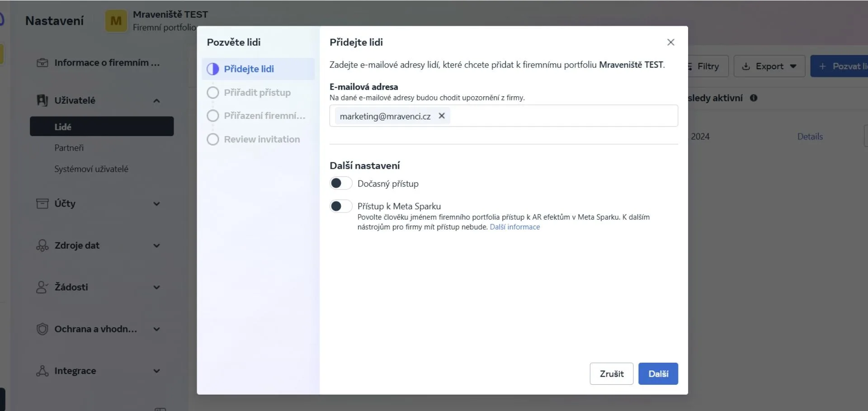This screenshot has width=868, height=411.
Task: Open the Details link in background table
Action: (x=810, y=137)
